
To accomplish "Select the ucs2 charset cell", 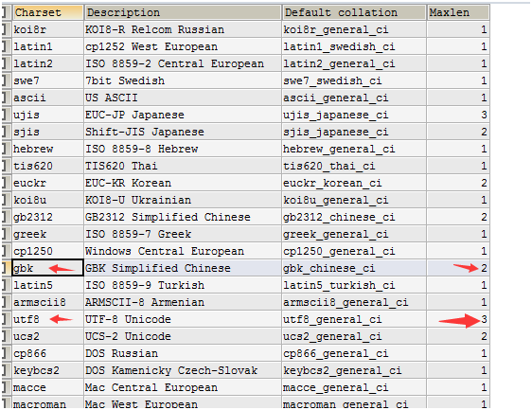I will 48,336.
